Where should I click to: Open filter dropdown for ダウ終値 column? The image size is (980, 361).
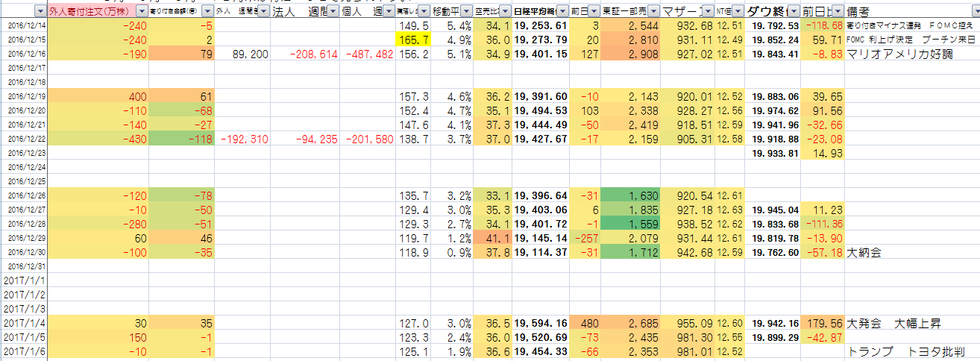pos(794,12)
